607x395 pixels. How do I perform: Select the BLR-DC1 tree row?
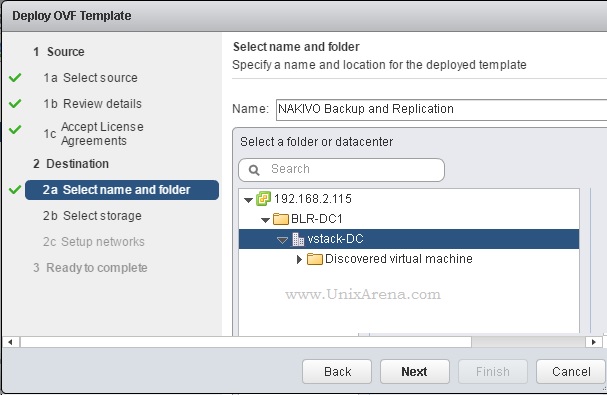point(409,219)
